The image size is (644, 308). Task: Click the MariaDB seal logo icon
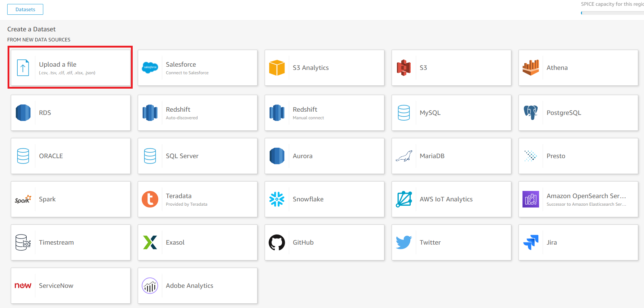(404, 156)
